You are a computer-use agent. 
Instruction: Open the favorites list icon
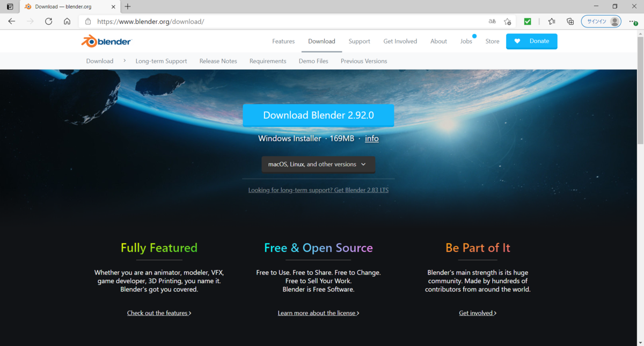pyautogui.click(x=552, y=21)
